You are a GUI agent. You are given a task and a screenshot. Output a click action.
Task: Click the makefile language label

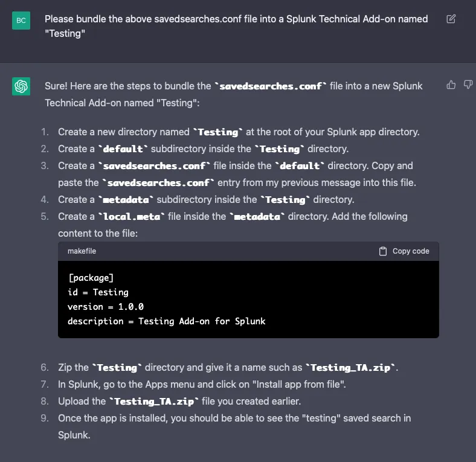(x=82, y=251)
